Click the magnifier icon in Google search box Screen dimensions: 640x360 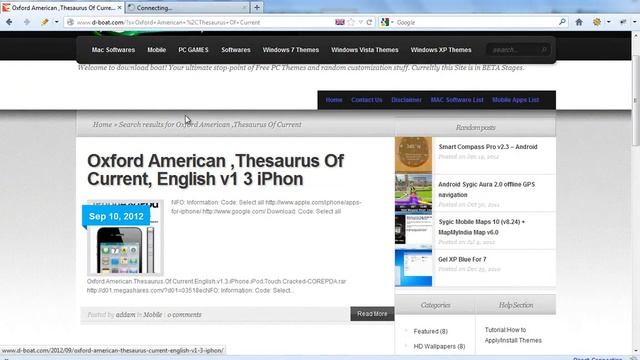pyautogui.click(x=562, y=22)
